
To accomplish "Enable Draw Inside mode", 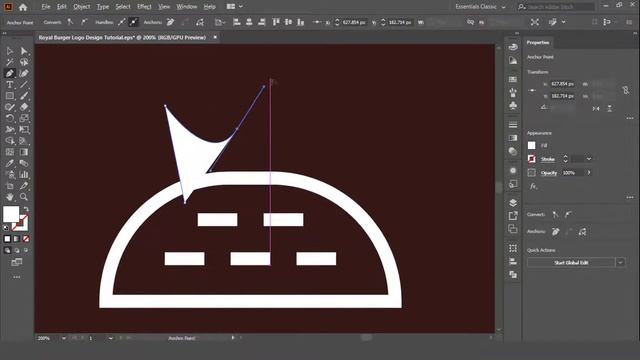I will [26, 251].
